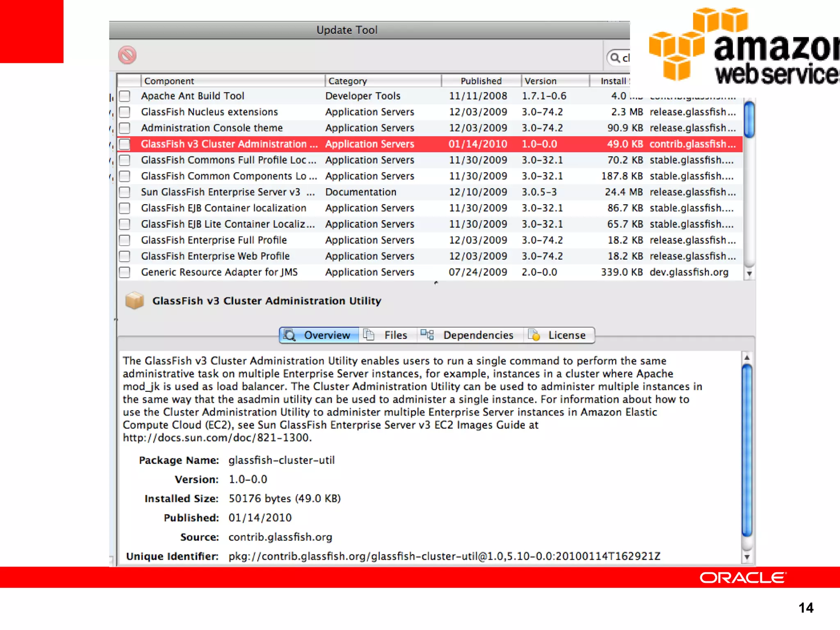Check the Apache Ant Build Tool checkbox

[x=125, y=96]
